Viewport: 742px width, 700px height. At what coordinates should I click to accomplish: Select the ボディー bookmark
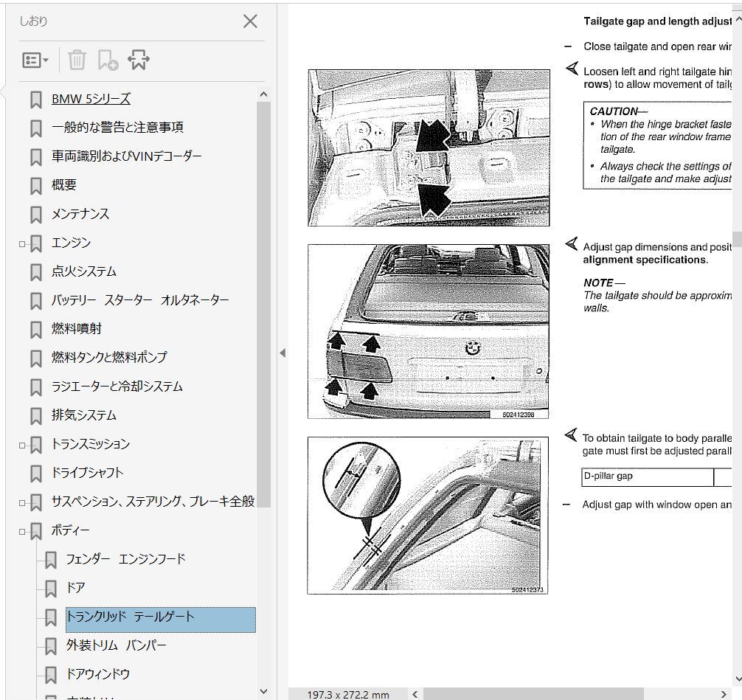[x=70, y=530]
